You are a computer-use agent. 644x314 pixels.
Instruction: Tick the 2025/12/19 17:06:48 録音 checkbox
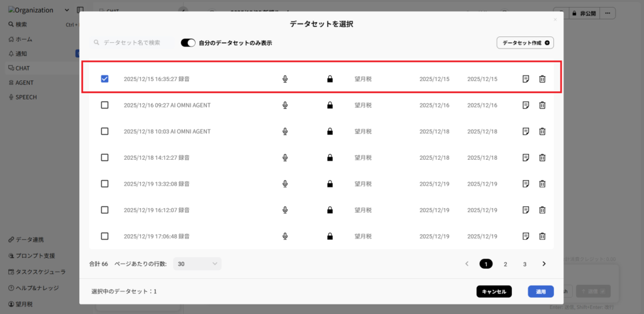point(105,237)
